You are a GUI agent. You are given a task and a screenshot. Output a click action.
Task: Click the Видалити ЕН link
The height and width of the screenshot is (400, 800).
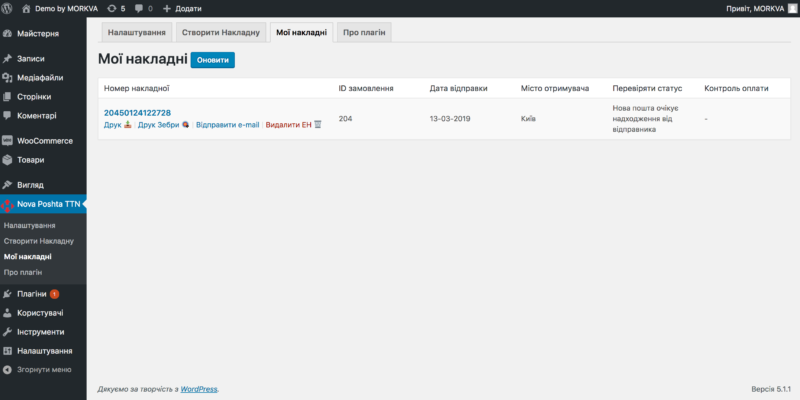click(288, 124)
